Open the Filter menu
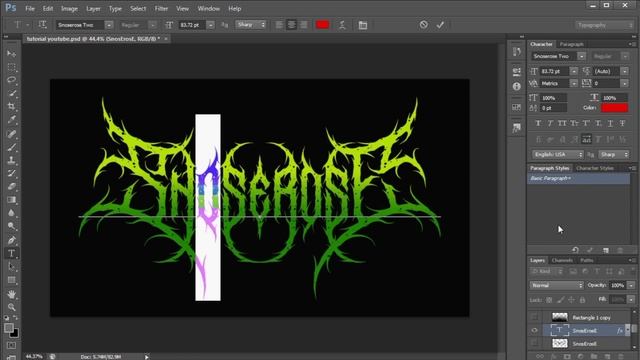 coord(161,9)
